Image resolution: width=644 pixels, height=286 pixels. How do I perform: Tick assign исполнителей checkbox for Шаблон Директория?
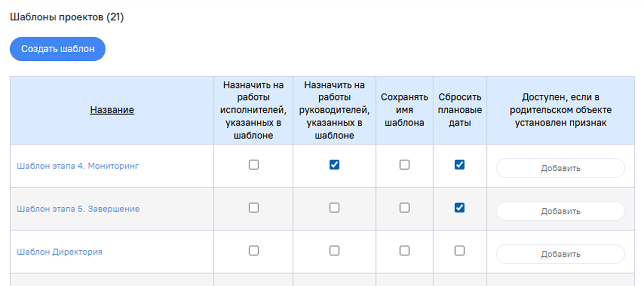[254, 251]
